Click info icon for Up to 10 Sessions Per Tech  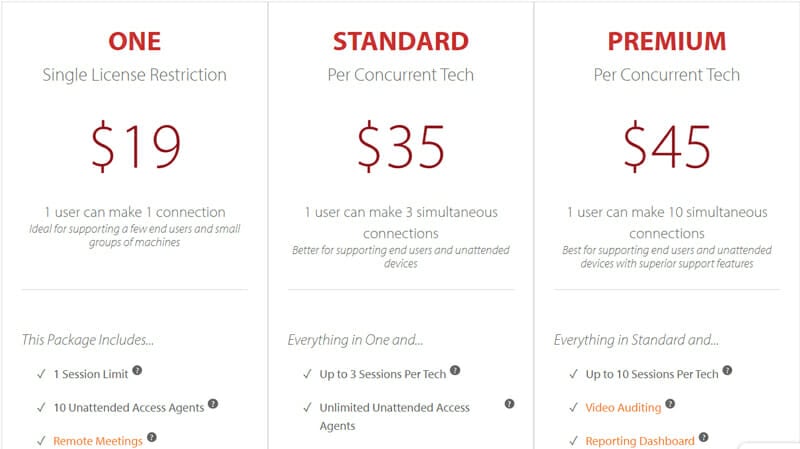tap(728, 370)
